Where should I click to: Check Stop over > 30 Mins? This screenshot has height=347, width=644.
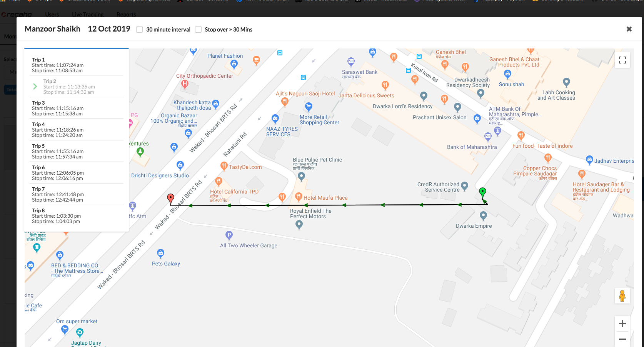(198, 29)
